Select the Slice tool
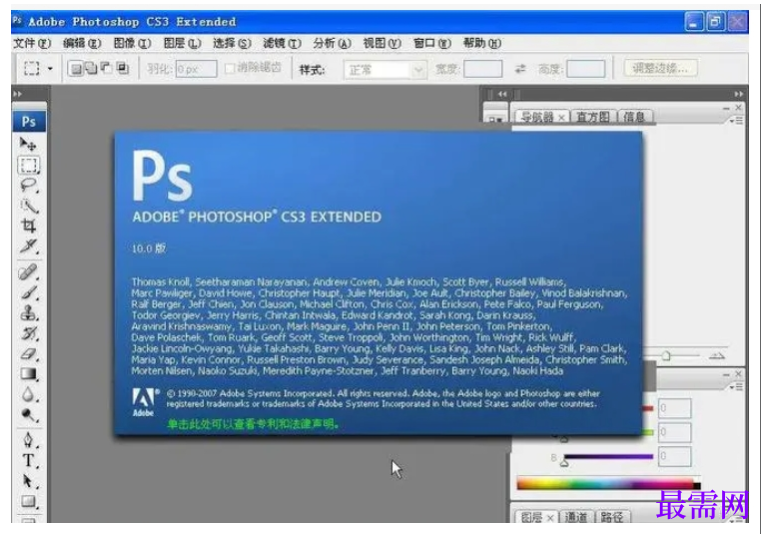 tap(28, 245)
